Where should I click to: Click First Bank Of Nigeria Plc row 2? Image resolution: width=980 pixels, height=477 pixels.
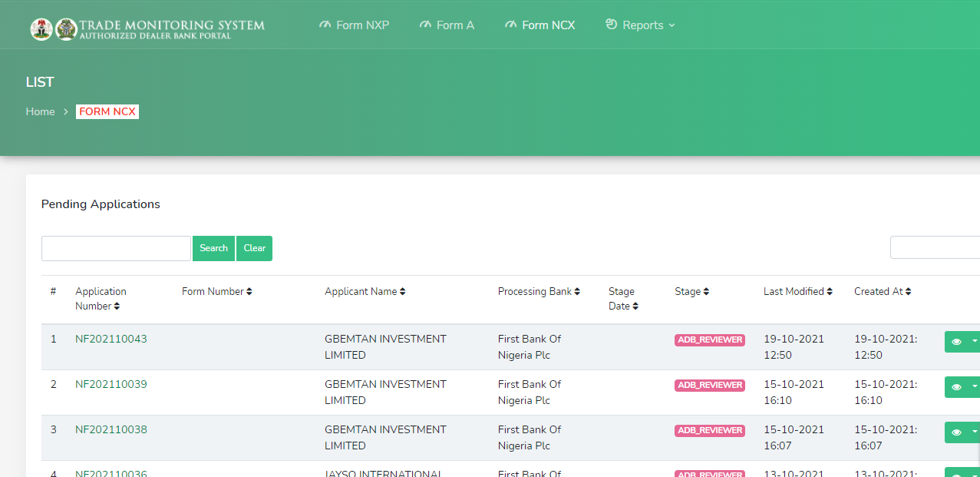coord(530,393)
